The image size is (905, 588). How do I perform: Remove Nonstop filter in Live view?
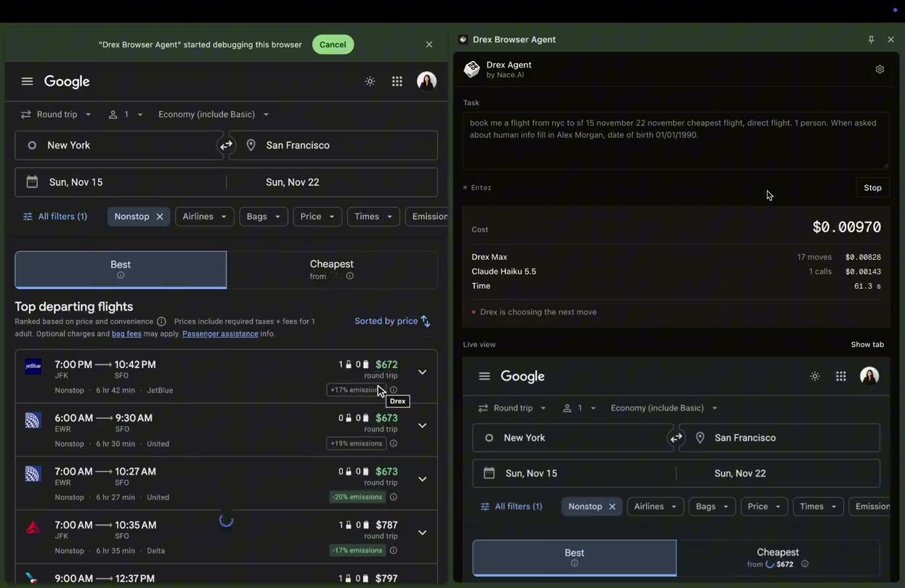pyautogui.click(x=612, y=507)
